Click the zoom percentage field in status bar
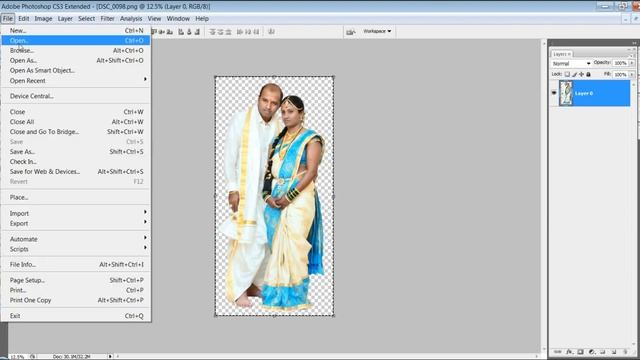 17,356
